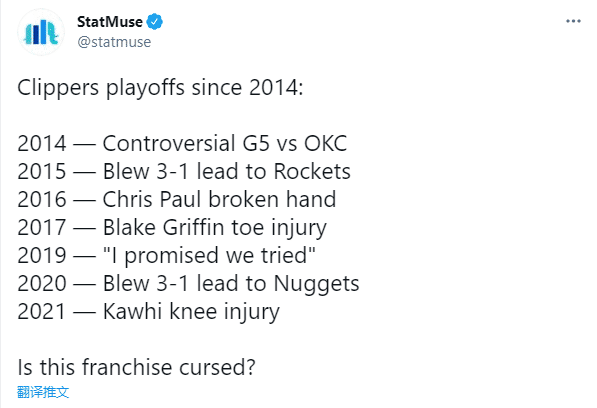Click the word Rockets in the tweet
The height and width of the screenshot is (408, 597).
pyautogui.click(x=312, y=171)
